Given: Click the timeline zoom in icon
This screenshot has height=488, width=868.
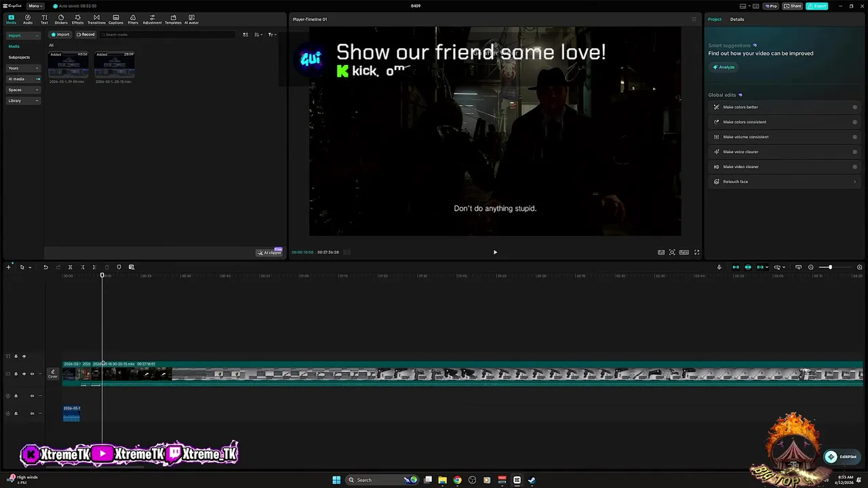Looking at the screenshot, I should [x=860, y=267].
